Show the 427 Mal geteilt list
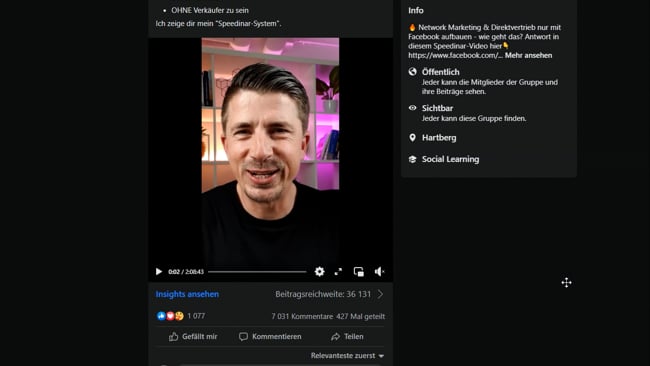The height and width of the screenshot is (366, 650). click(361, 316)
